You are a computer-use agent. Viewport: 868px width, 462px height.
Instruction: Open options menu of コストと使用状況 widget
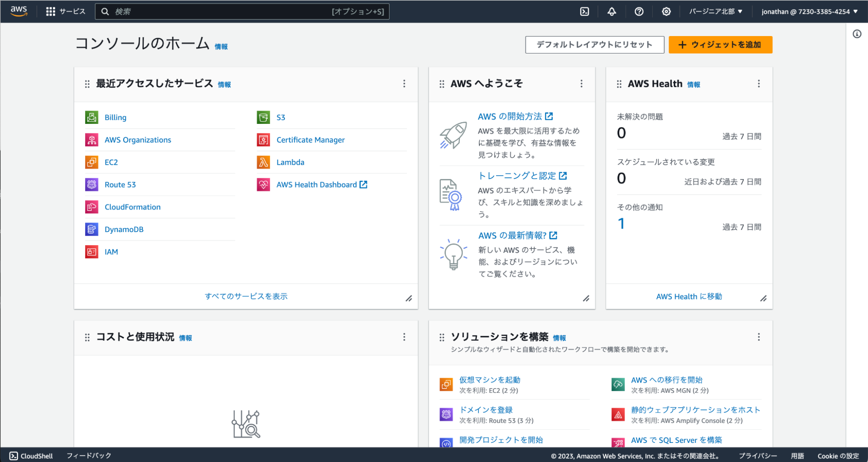(404, 337)
